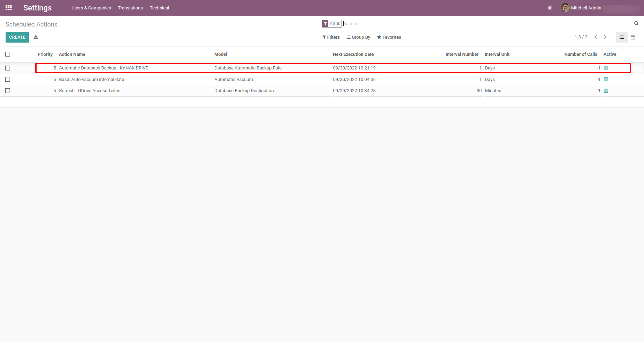Click Automatic Vacuum model cell
This screenshot has height=342, width=644.
(x=233, y=80)
